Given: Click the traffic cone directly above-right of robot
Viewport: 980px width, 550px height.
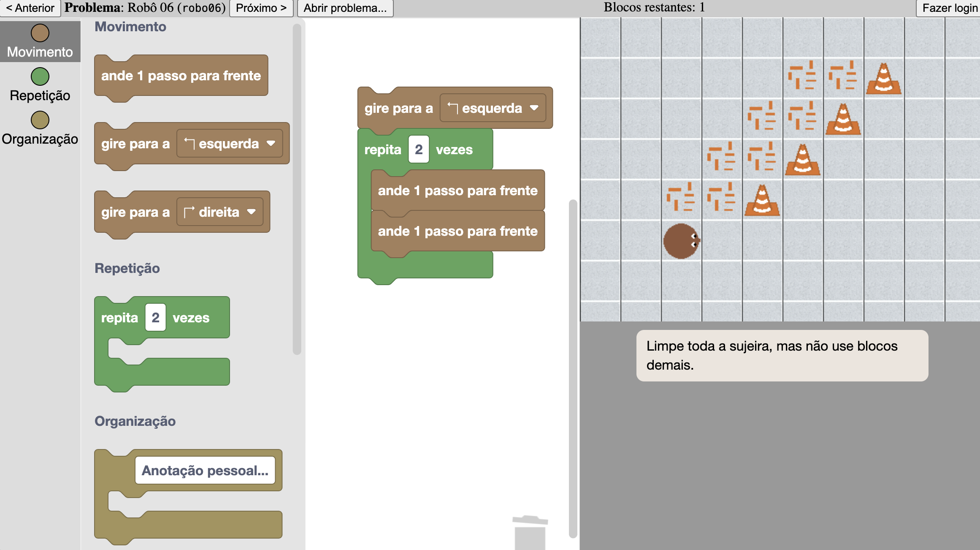Looking at the screenshot, I should 762,200.
